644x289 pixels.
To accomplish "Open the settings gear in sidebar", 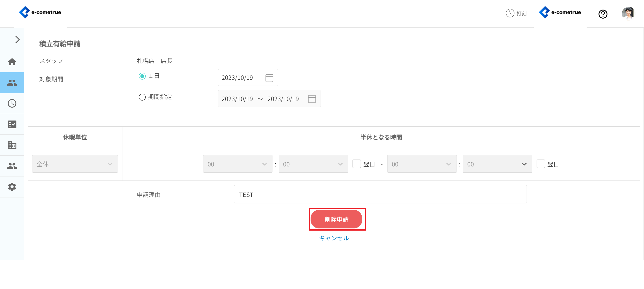I will pyautogui.click(x=12, y=187).
